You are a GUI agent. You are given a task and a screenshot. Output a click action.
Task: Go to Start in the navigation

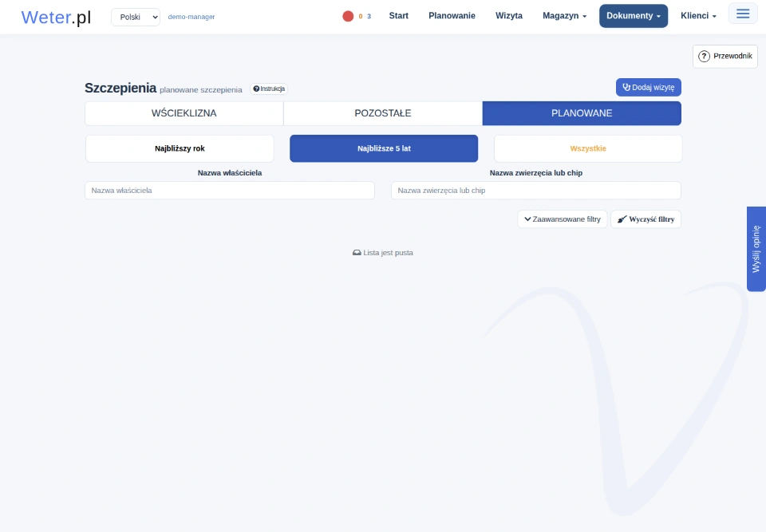(x=399, y=16)
